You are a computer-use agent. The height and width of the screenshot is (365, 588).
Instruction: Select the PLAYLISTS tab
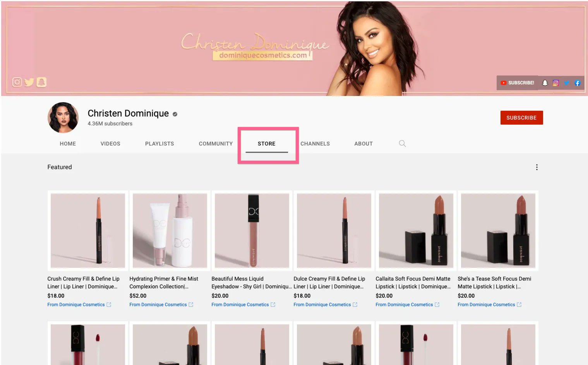(x=159, y=144)
